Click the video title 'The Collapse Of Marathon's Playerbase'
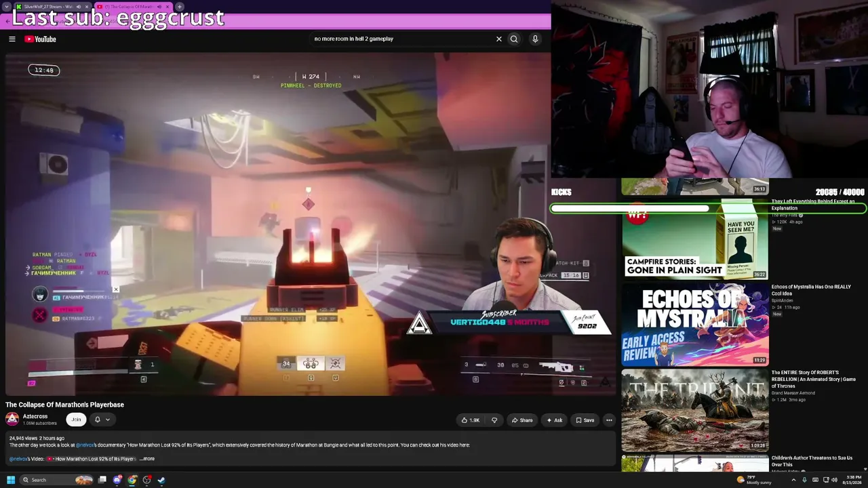This screenshot has height=488, width=868. [x=64, y=405]
